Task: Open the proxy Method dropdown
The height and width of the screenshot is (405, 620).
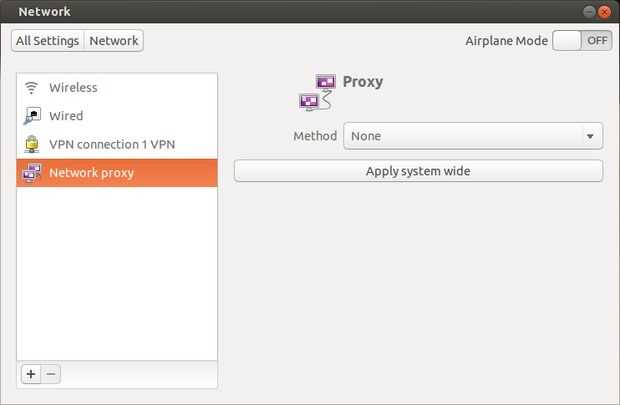Action: [x=472, y=136]
